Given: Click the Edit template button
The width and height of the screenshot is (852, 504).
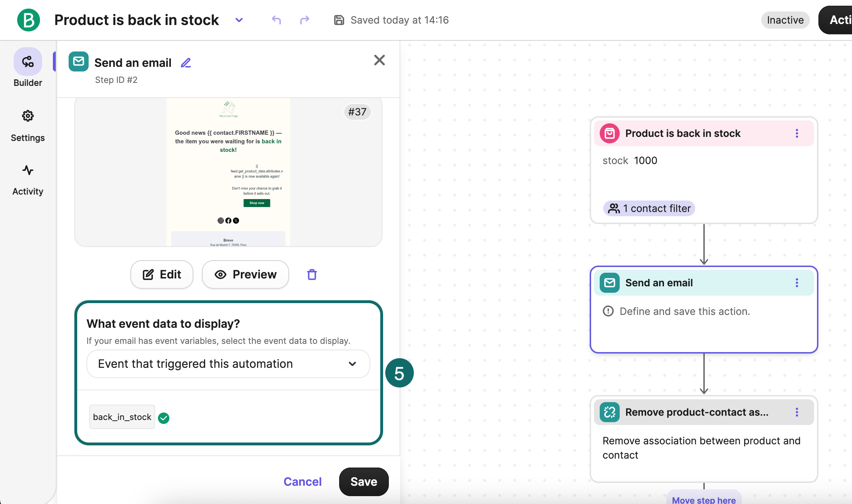Looking at the screenshot, I should pyautogui.click(x=162, y=275).
